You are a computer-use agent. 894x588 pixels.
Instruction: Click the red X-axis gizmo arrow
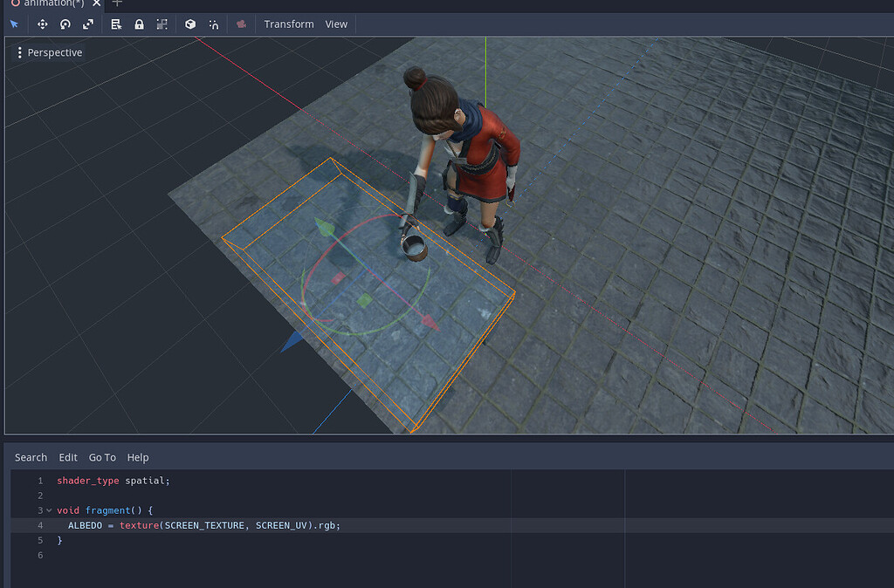430,323
